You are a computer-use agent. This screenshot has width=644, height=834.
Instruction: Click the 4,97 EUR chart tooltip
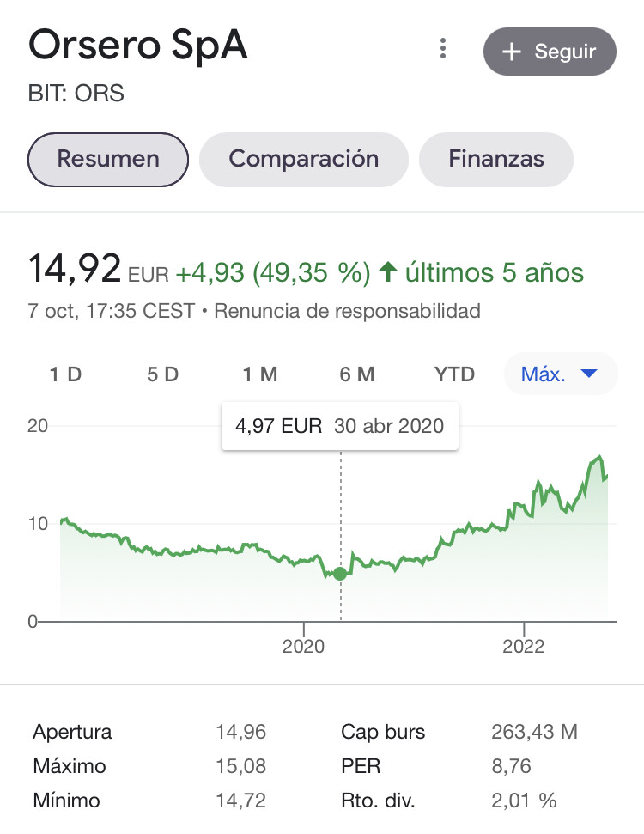coord(340,425)
